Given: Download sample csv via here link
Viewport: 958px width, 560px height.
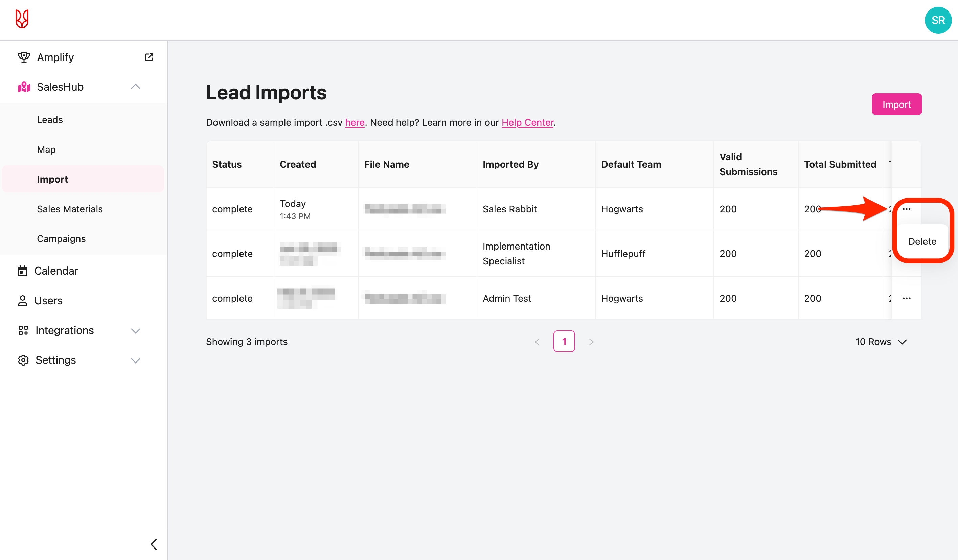Looking at the screenshot, I should click(354, 122).
